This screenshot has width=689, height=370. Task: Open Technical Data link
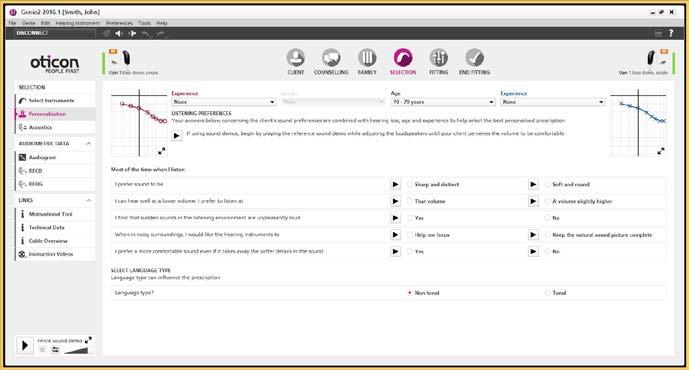[x=55, y=227]
